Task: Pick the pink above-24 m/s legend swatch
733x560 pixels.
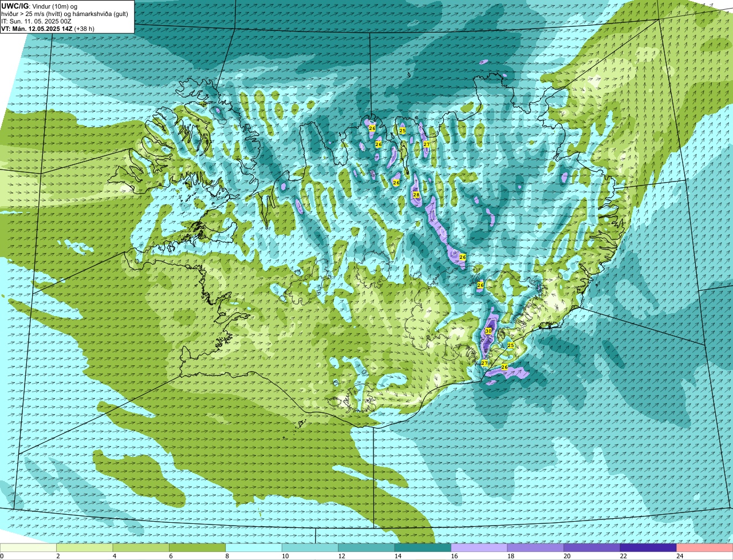Action: tap(705, 547)
